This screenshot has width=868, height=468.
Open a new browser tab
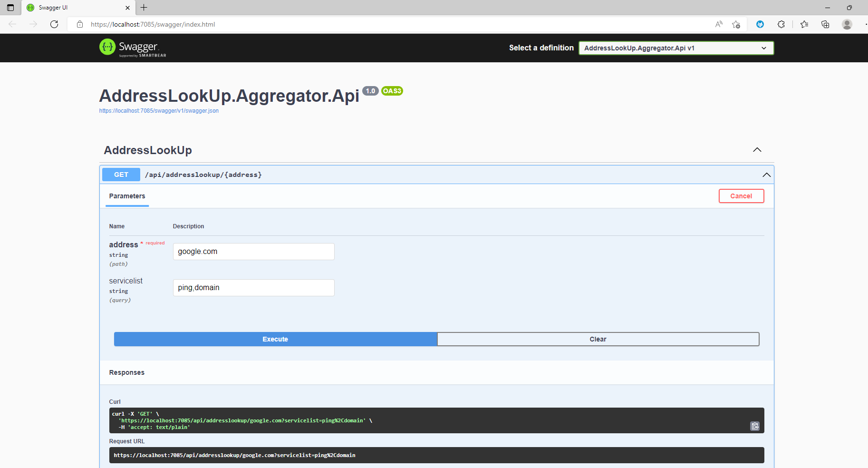pos(144,8)
